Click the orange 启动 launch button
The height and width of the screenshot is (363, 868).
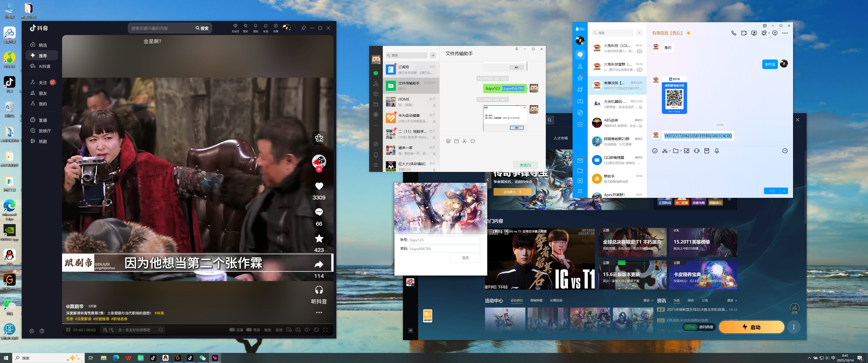click(751, 327)
